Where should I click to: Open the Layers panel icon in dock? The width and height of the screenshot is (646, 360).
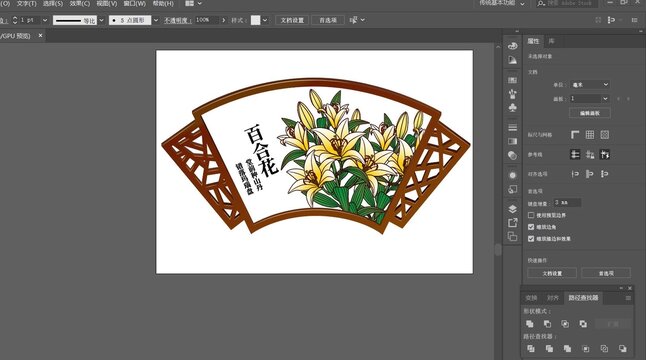[x=513, y=209]
